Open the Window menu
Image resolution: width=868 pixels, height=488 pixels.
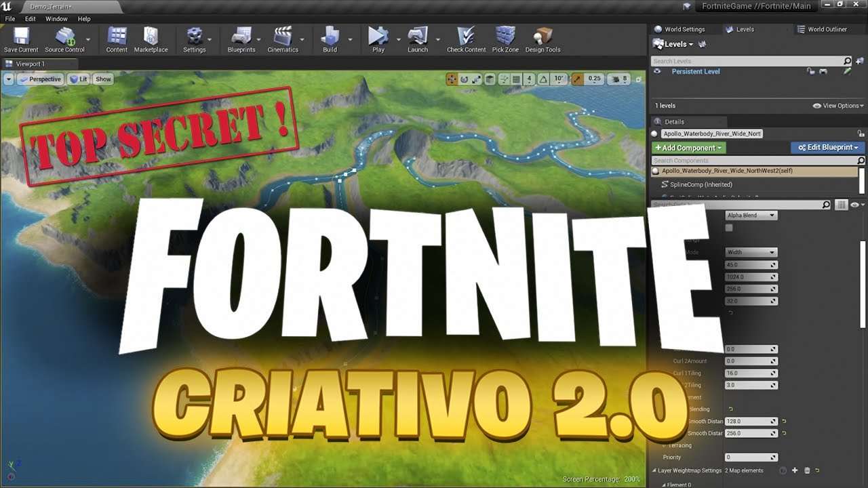(56, 19)
